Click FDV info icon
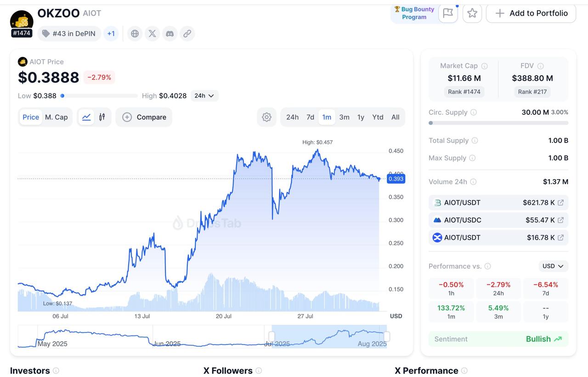This screenshot has height=377, width=588. pyautogui.click(x=541, y=66)
